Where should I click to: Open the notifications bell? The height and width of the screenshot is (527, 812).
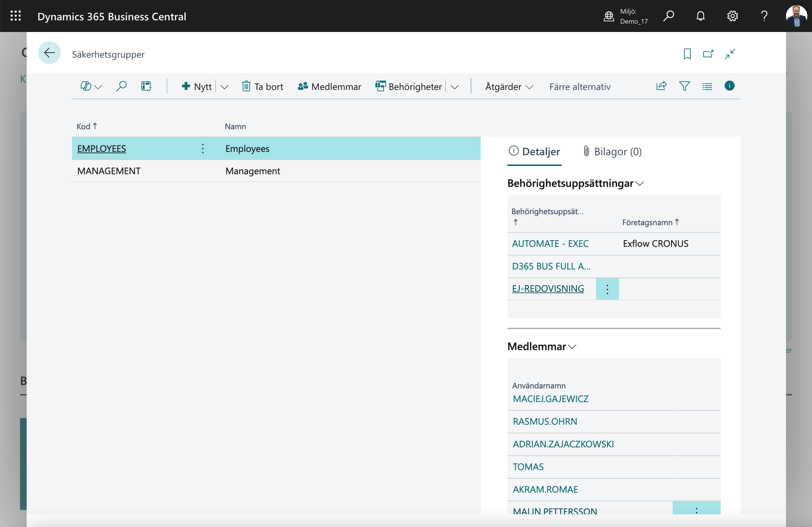700,16
